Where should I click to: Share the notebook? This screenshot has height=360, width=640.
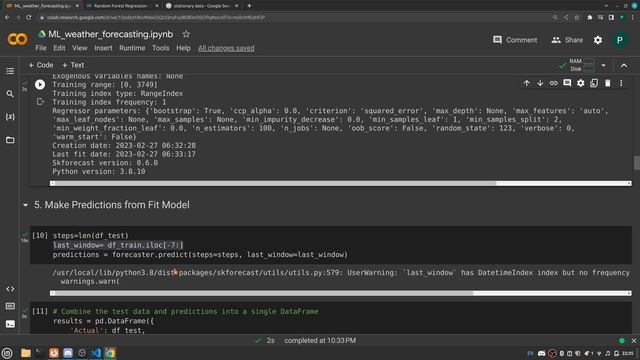[567, 40]
